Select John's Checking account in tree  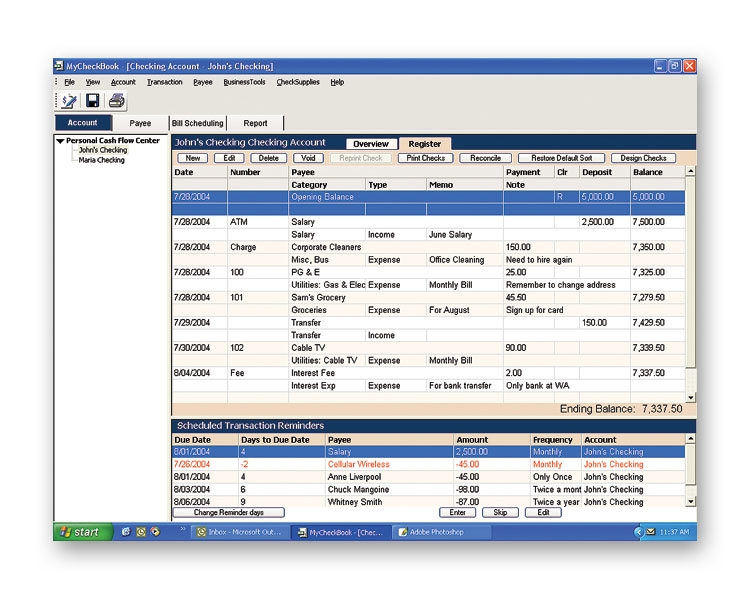(103, 150)
